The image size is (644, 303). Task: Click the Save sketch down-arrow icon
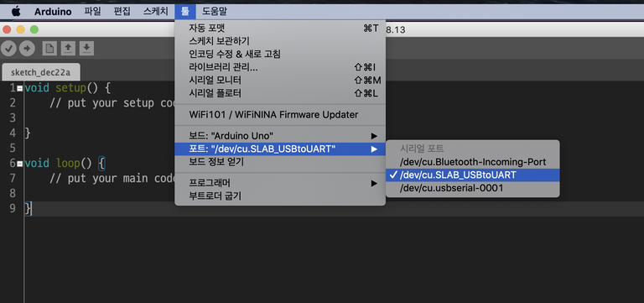[86, 49]
